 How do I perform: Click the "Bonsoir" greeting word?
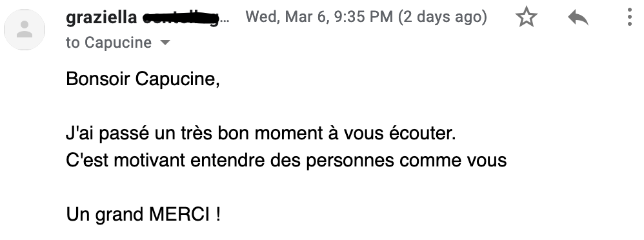[x=97, y=79]
